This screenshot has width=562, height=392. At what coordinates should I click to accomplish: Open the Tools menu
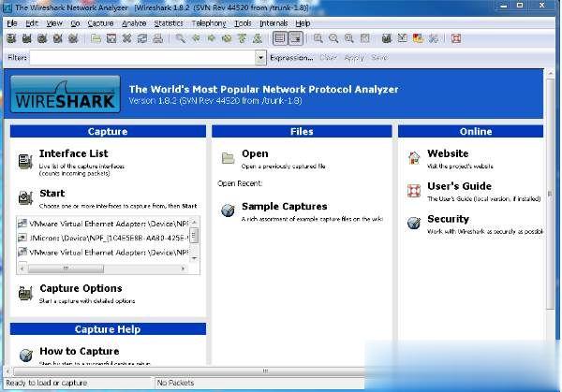pyautogui.click(x=243, y=23)
